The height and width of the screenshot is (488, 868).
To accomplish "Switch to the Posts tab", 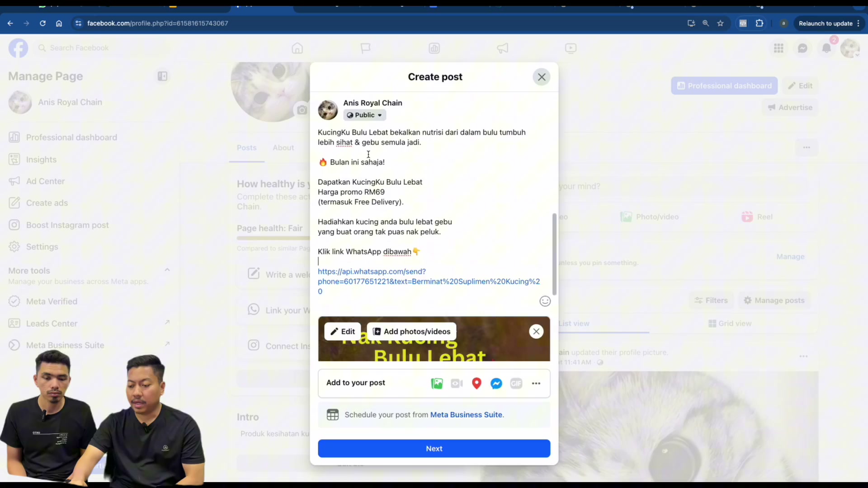I will [x=246, y=148].
